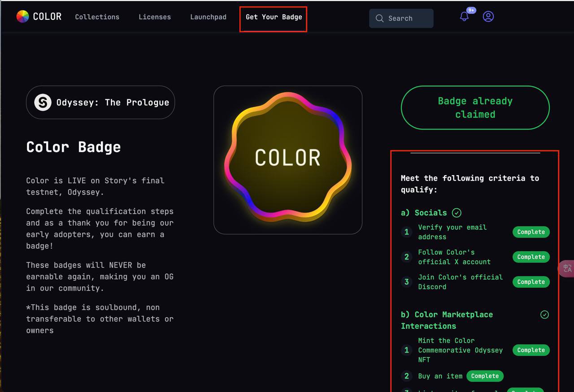574x392 pixels.
Task: Click 'Mint the Color Commemorative Odyssey NFT' text
Action: (461, 350)
